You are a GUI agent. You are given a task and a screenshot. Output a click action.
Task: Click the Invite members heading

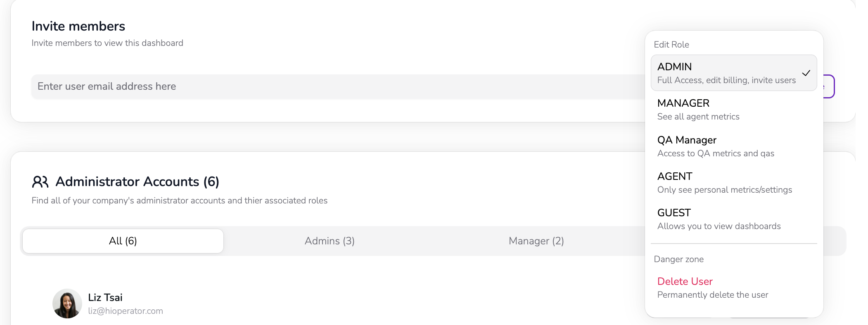click(78, 26)
